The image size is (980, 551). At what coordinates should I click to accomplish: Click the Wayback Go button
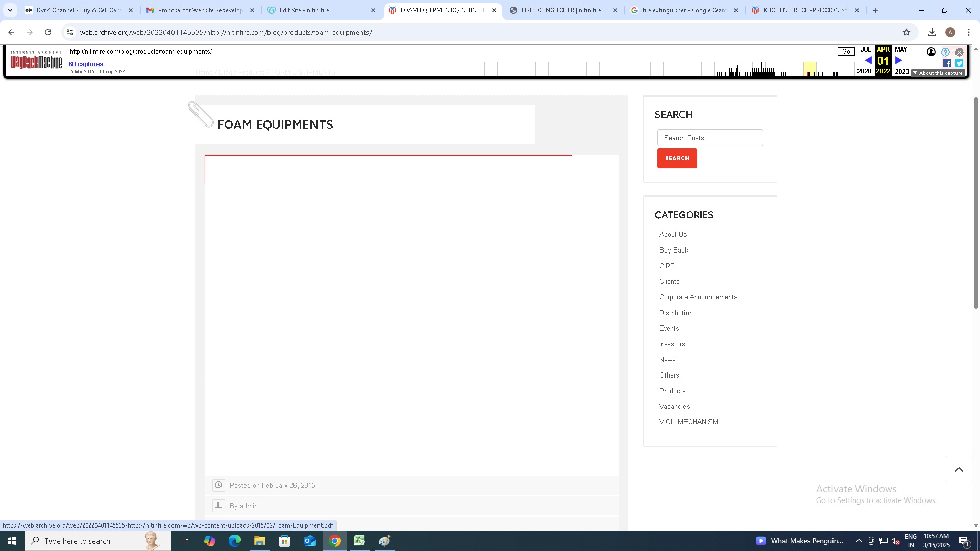point(846,52)
